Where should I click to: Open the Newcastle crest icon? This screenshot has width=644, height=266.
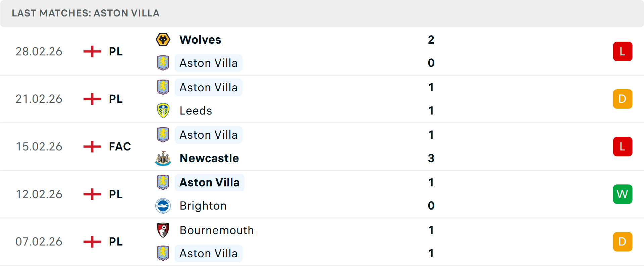coord(163,158)
